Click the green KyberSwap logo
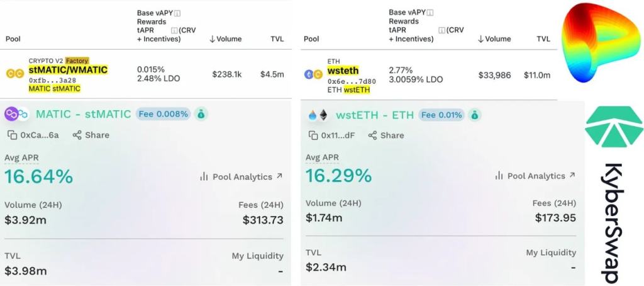This screenshot has width=644, height=286. point(614,127)
